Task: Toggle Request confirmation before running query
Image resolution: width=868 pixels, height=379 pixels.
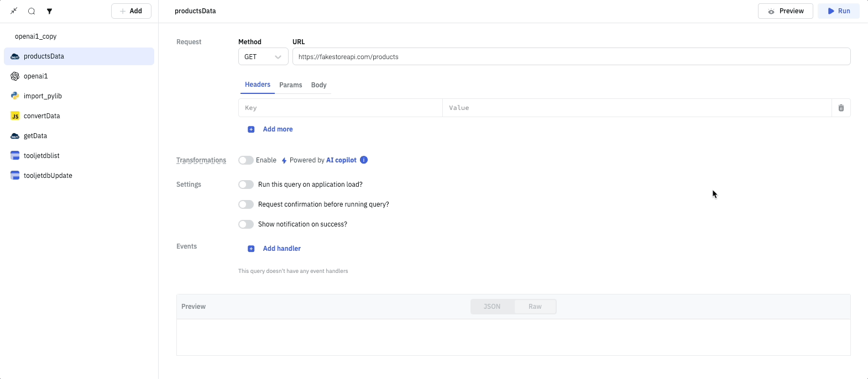Action: 246,204
